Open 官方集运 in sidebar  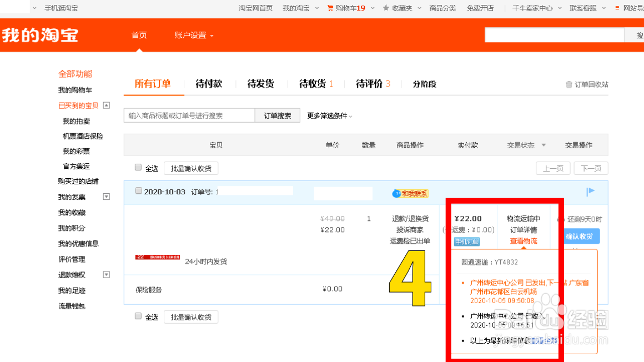76,167
